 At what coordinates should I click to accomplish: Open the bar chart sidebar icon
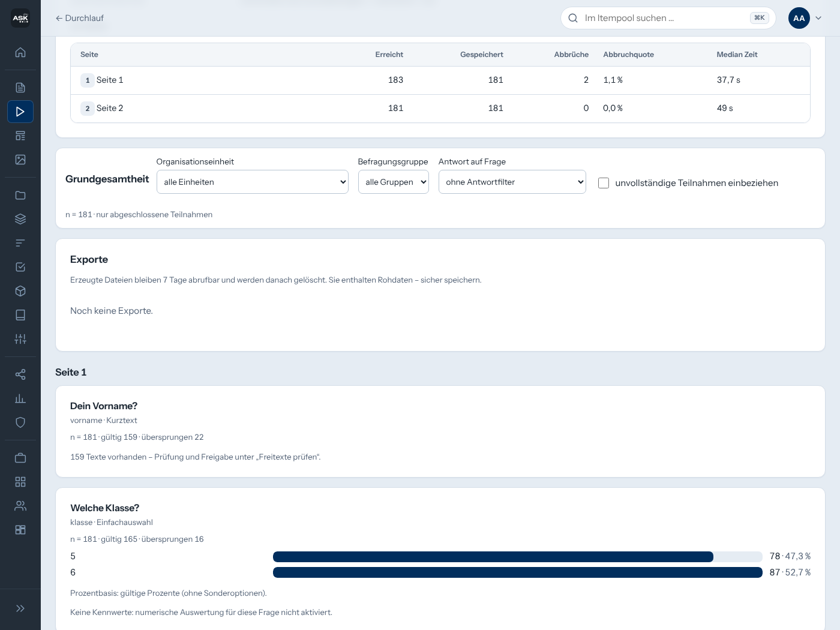coord(20,398)
